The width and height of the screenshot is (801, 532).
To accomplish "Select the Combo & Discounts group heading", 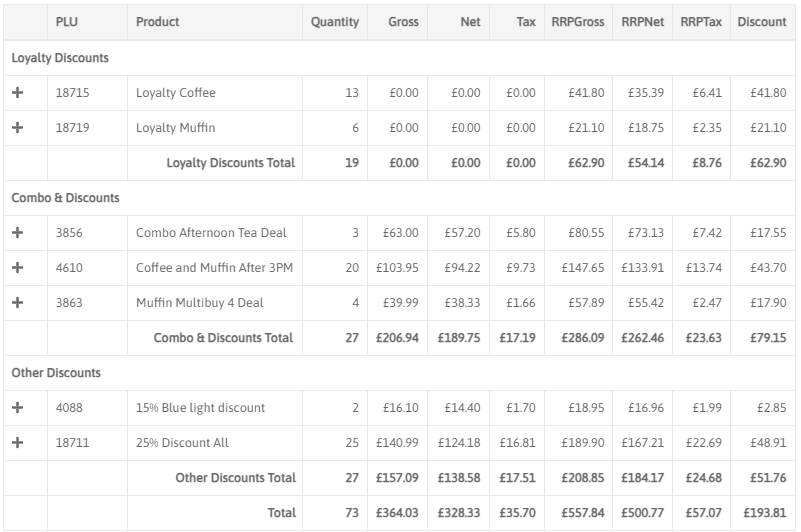I will pos(65,198).
